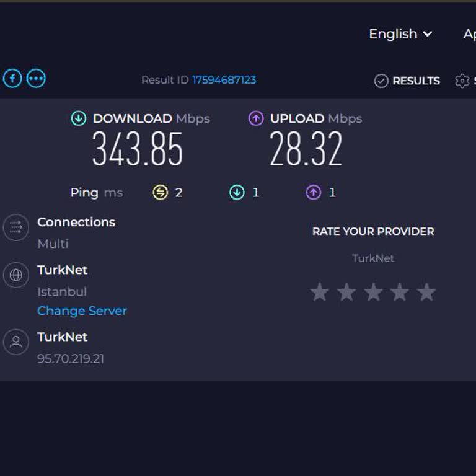This screenshot has height=476, width=476.
Task: Click the Istanbul server location text
Action: click(62, 292)
